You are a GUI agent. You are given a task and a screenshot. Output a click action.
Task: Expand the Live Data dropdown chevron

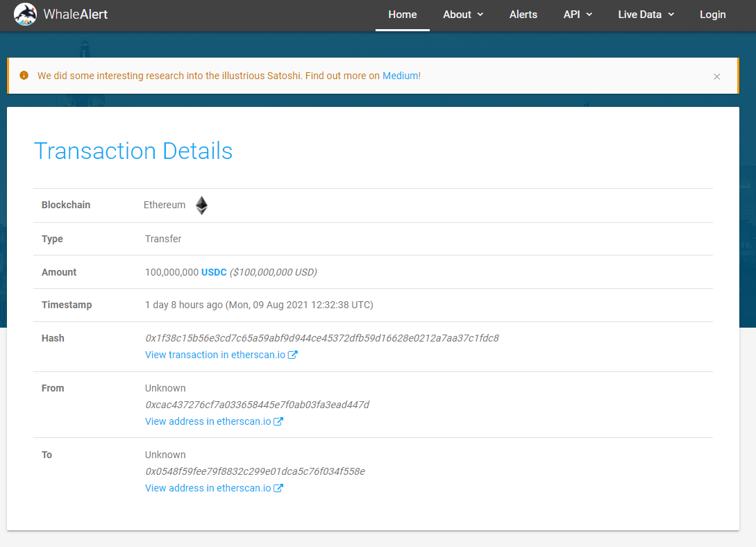pos(671,15)
